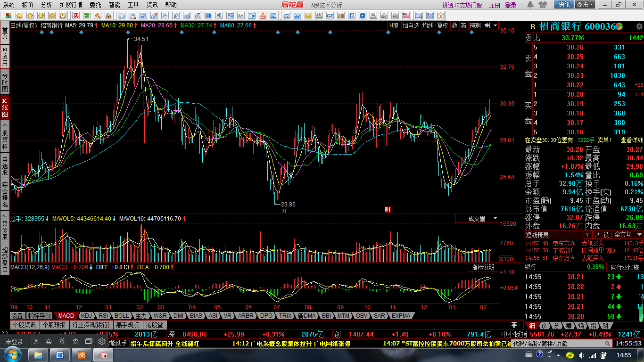Click the 预 forecast toolbar icon
The image size is (644, 362).
[x=230, y=16]
